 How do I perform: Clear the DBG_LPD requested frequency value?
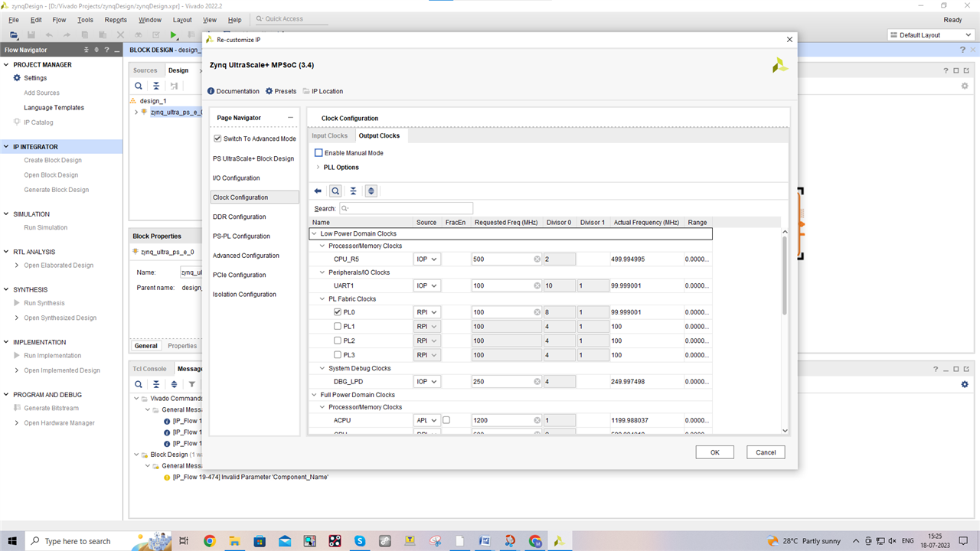[537, 381]
